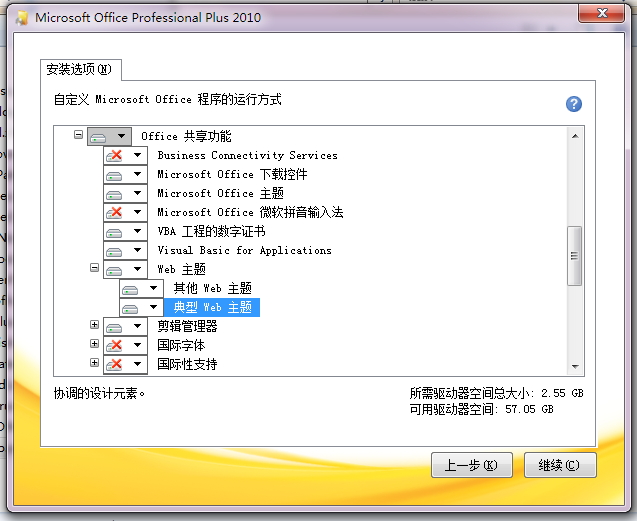Viewport: 637px width, 521px height.
Task: Open install dropdown for 国际性支持
Action: click(126, 364)
